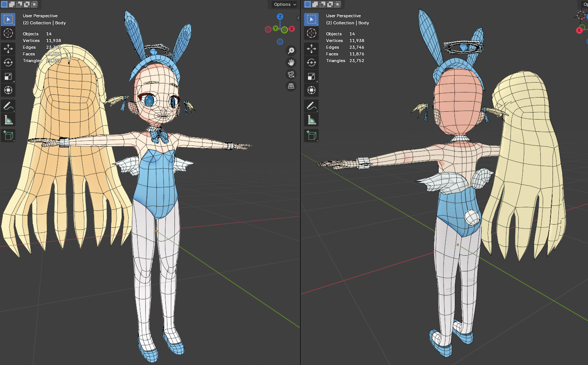Click negative X red circle on left gizmo
588x365 pixels.
[x=268, y=29]
